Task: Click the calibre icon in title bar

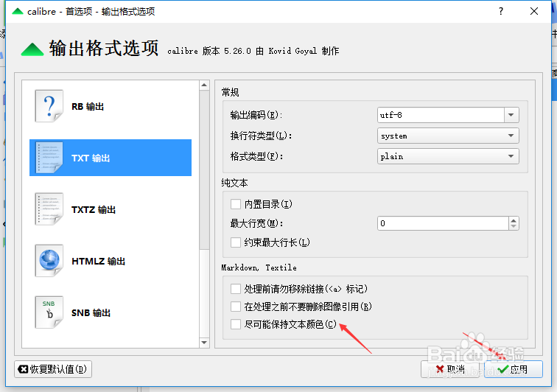Action: coord(18,11)
